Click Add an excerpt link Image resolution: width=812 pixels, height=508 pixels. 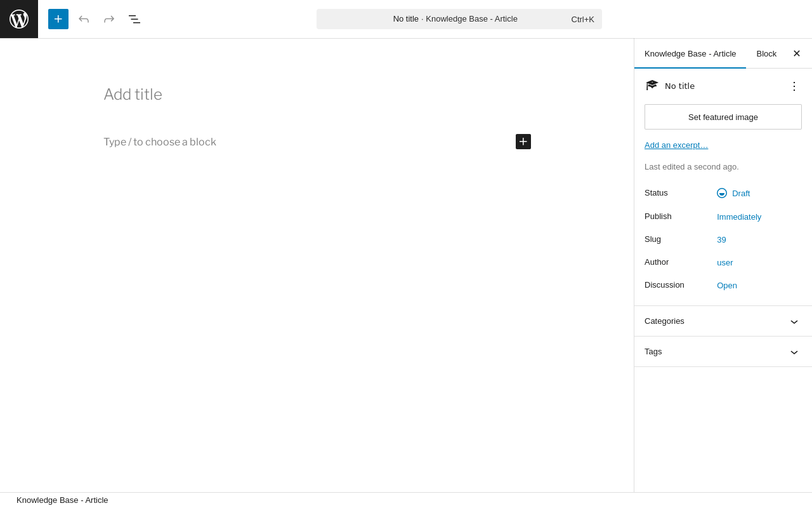[x=676, y=145]
